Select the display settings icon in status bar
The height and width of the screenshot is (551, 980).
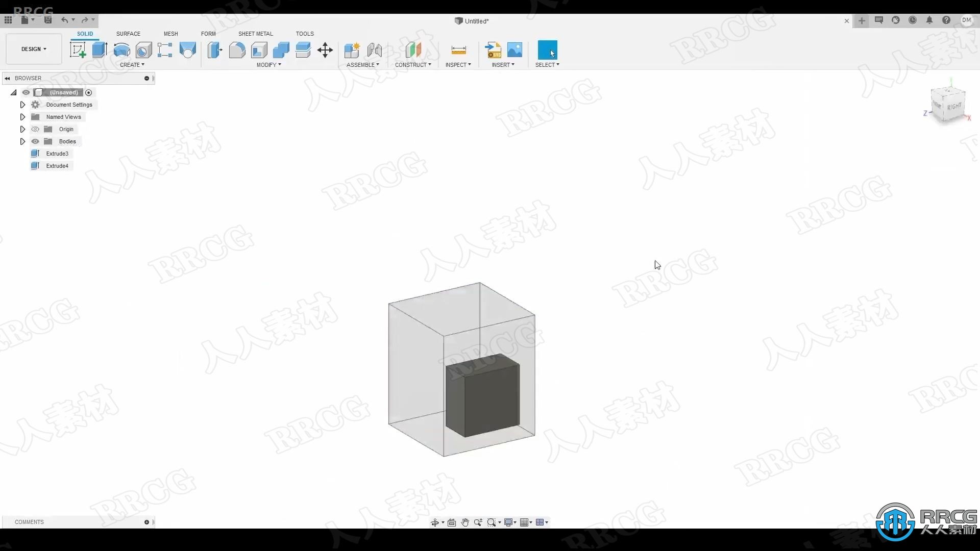pyautogui.click(x=509, y=522)
